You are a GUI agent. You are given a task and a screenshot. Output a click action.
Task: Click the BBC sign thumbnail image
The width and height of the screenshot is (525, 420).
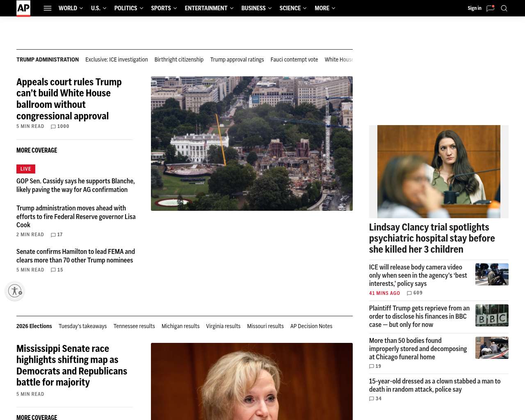pyautogui.click(x=492, y=315)
